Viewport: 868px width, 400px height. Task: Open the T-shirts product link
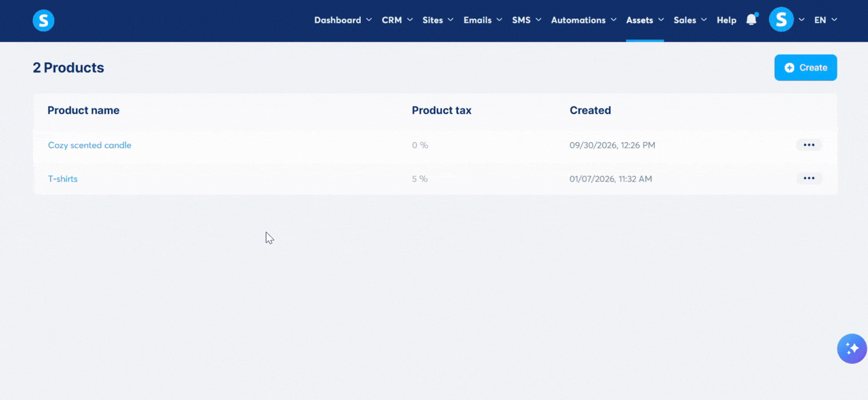[x=63, y=179]
